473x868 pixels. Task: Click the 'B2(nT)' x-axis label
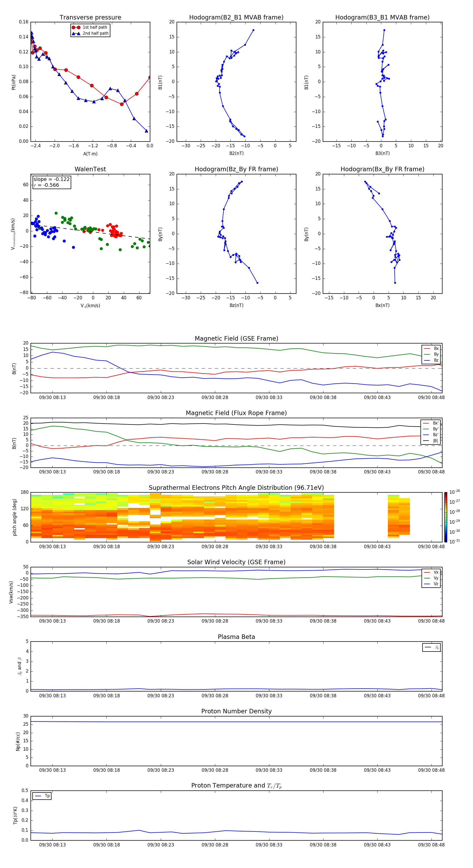point(236,153)
